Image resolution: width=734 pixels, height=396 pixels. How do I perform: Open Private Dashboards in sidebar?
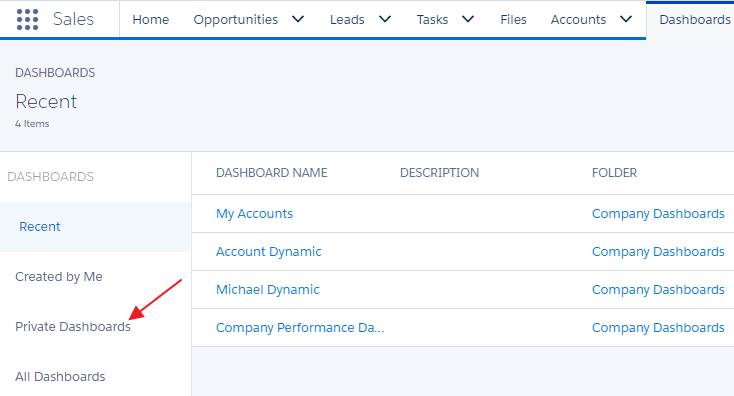pos(73,326)
